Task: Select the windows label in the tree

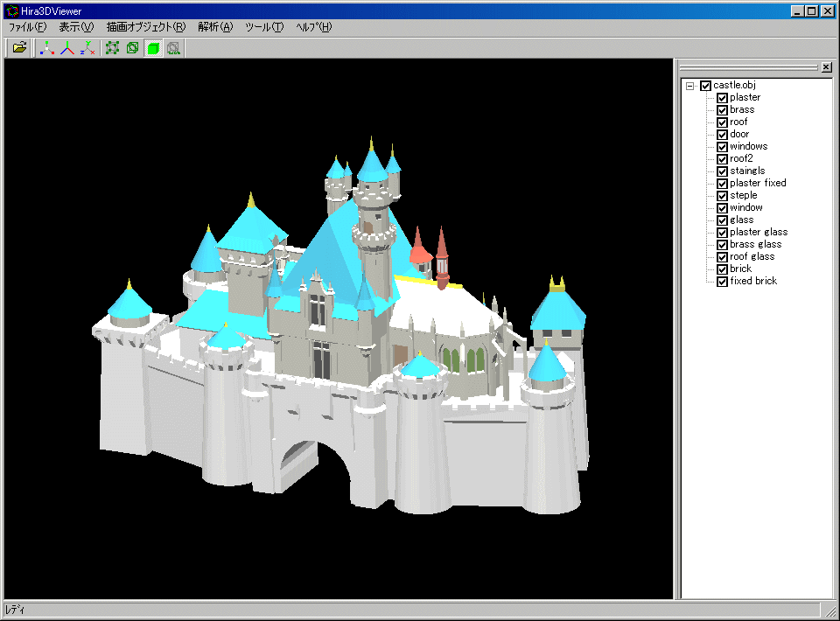Action: [749, 146]
